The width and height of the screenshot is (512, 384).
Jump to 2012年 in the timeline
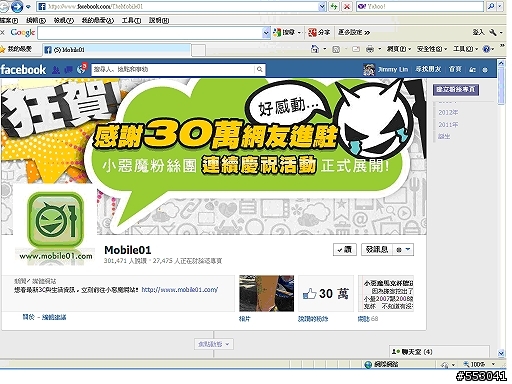click(448, 113)
